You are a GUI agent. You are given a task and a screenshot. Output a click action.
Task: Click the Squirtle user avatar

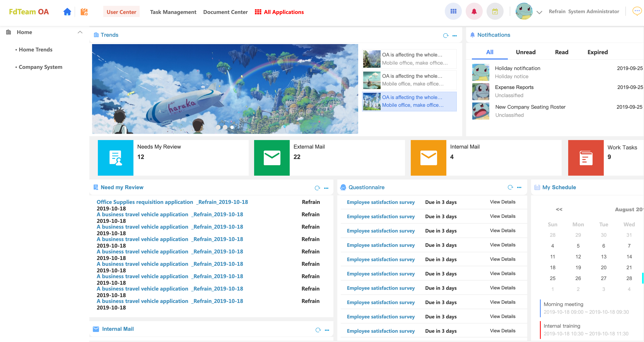pyautogui.click(x=524, y=11)
